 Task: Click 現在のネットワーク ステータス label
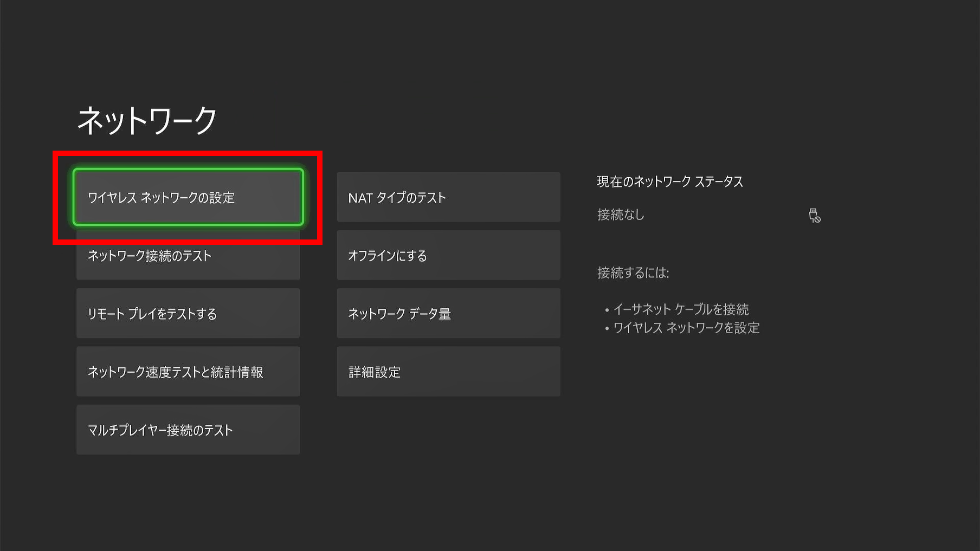(x=669, y=181)
